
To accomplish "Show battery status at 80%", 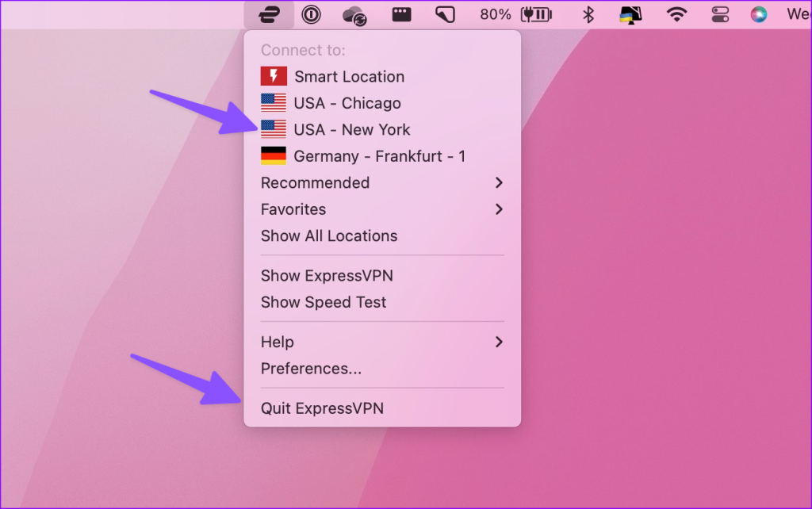I will click(537, 14).
